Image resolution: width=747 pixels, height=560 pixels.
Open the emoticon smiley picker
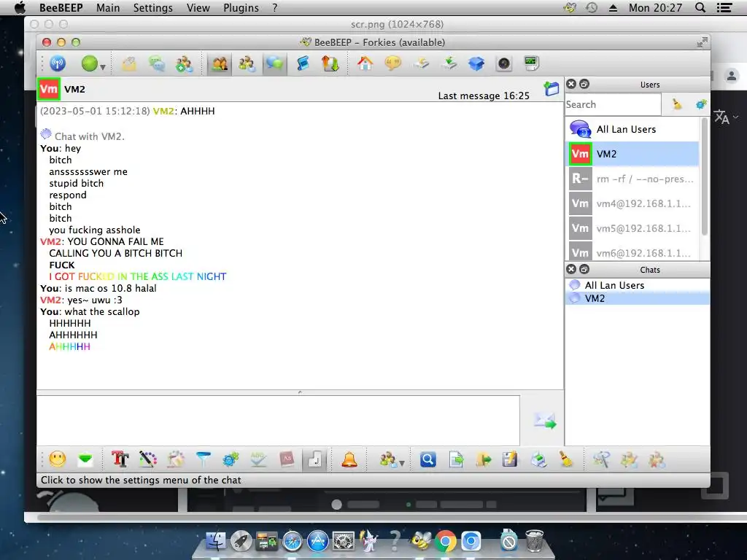[58, 459]
